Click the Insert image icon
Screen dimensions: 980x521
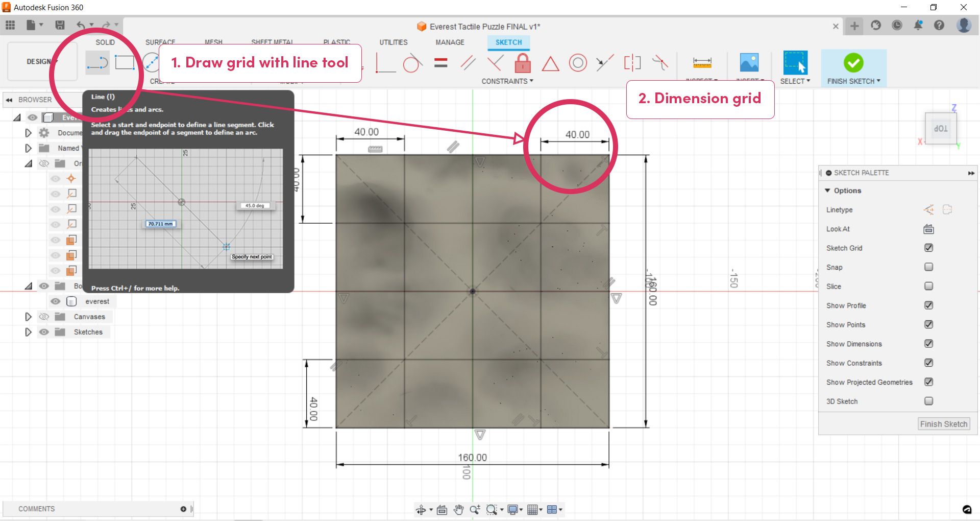point(749,63)
